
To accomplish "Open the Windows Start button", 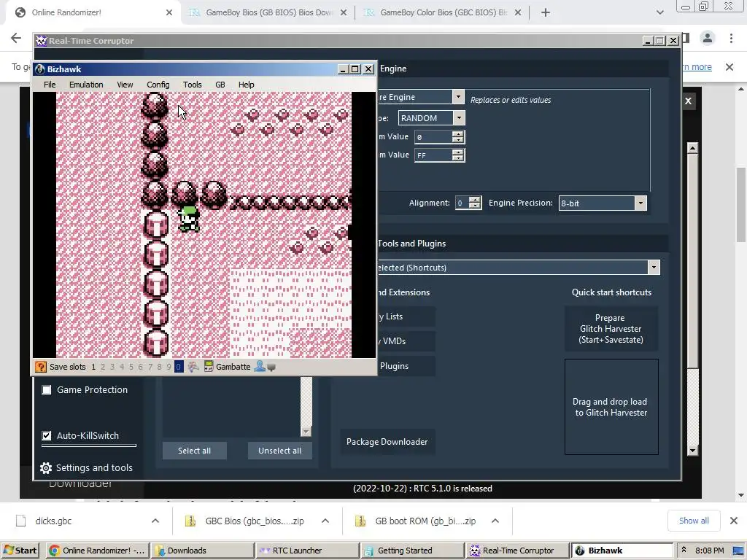I will point(20,551).
